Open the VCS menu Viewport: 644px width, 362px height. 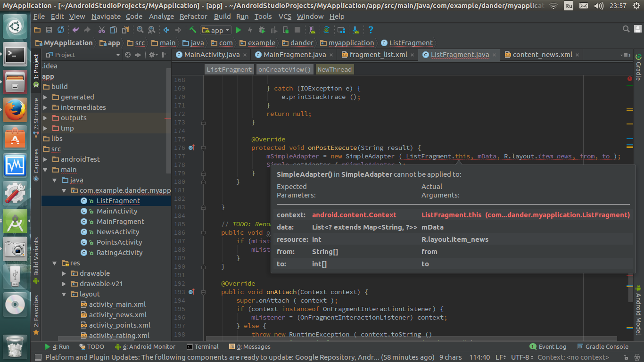click(285, 16)
